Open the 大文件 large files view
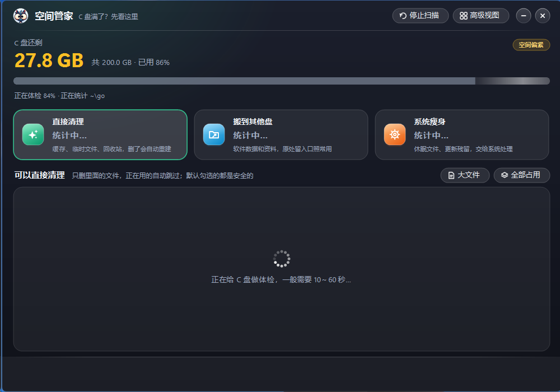The height and width of the screenshot is (392, 560). tap(465, 175)
